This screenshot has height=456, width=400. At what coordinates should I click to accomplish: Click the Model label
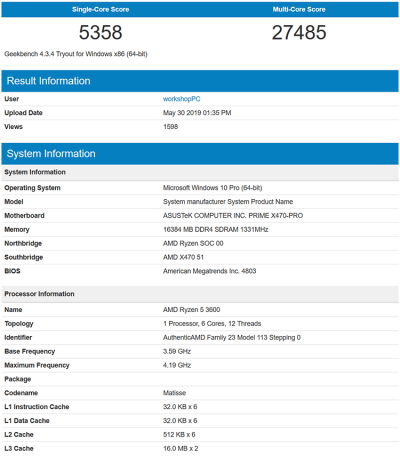[x=14, y=202]
